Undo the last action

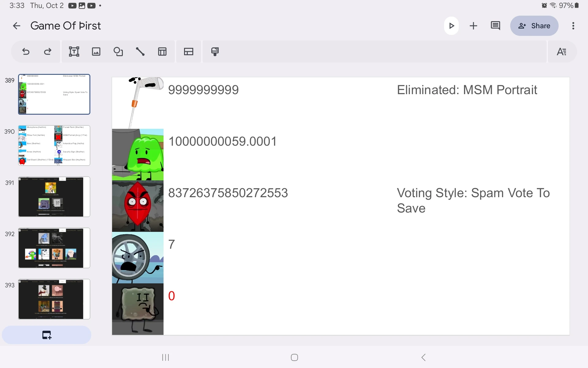coord(26,52)
